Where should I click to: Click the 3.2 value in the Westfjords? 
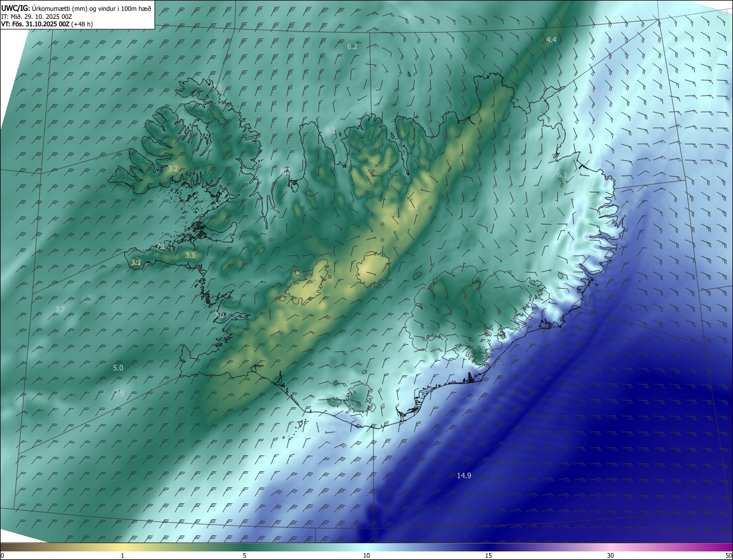coord(173,168)
